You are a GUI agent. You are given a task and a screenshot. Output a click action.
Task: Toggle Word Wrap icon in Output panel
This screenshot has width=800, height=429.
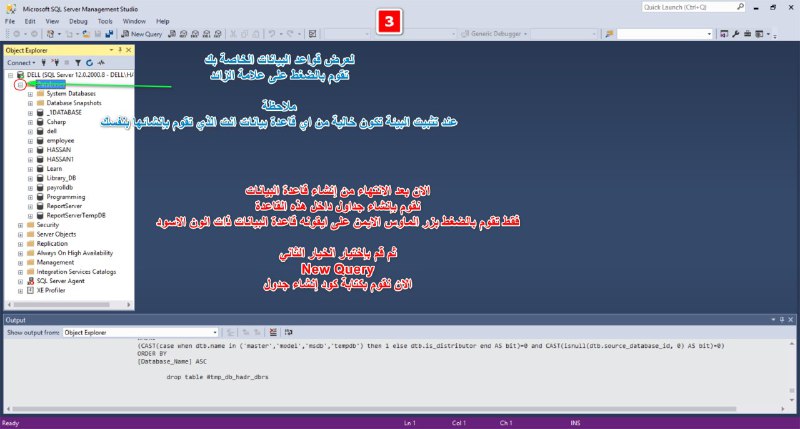288,332
